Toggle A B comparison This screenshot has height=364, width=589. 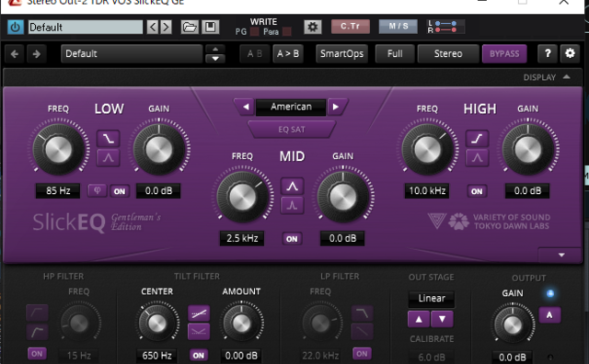(255, 54)
